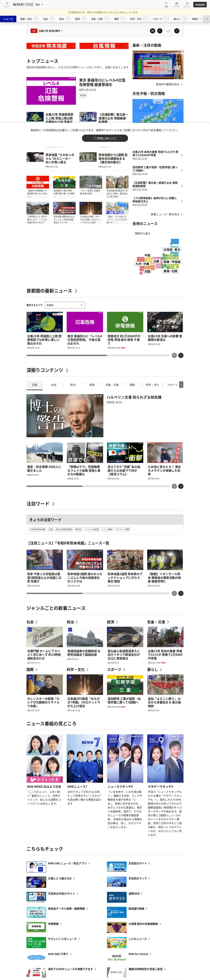Next arrow in 注目ニュース carousel
Screen dimensions: 210x980
pyautogui.click(x=181, y=594)
